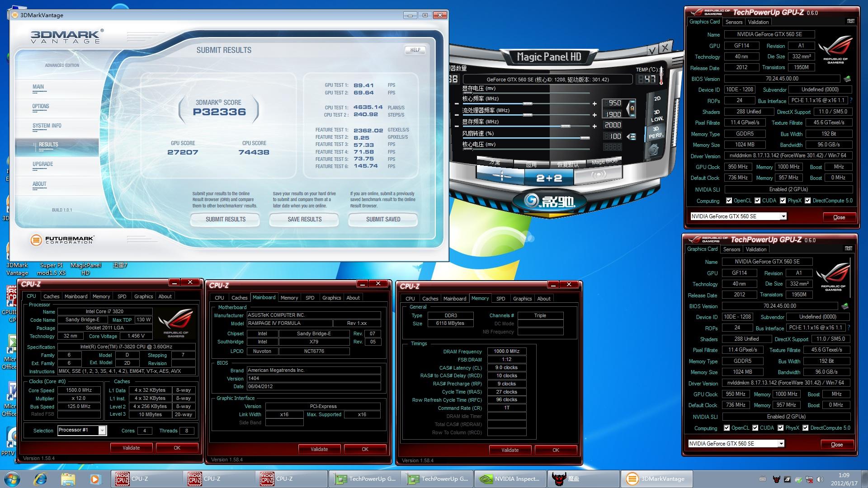Image resolution: width=868 pixels, height=488 pixels.
Task: Click SAVE RESULTS button in 3DMark Vantage
Action: coord(305,219)
